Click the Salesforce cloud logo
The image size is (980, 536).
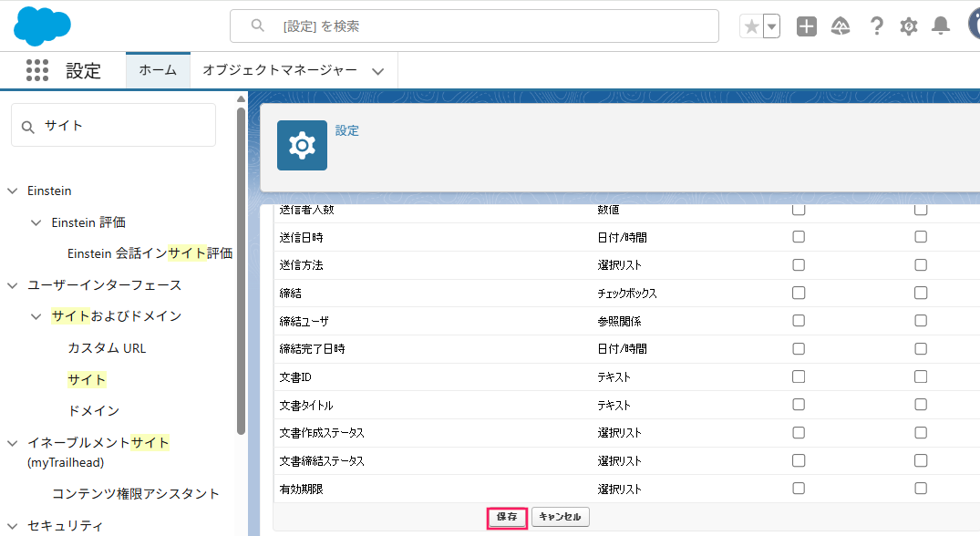[x=42, y=26]
